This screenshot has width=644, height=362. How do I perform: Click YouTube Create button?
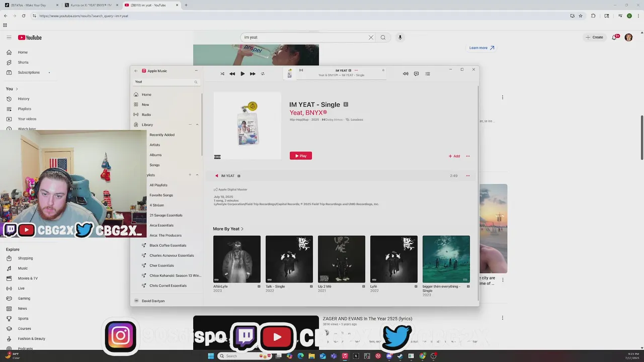pyautogui.click(x=594, y=37)
